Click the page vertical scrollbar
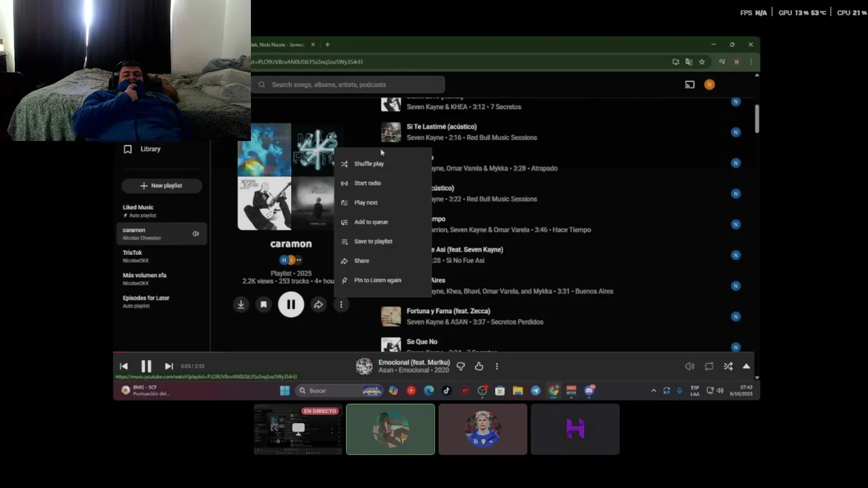This screenshot has width=868, height=488. [x=757, y=119]
